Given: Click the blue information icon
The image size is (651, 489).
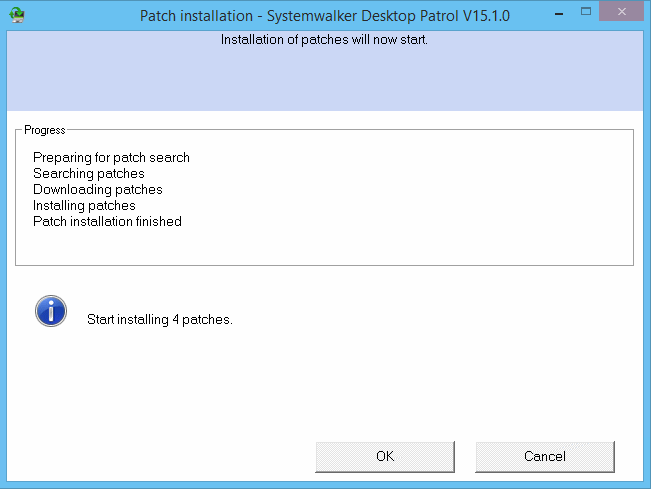Looking at the screenshot, I should pyautogui.click(x=51, y=311).
